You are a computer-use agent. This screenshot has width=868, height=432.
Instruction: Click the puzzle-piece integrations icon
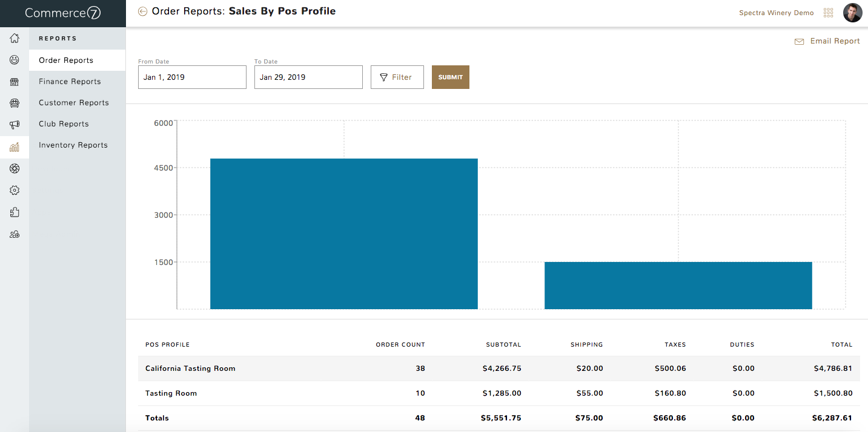[x=15, y=212]
